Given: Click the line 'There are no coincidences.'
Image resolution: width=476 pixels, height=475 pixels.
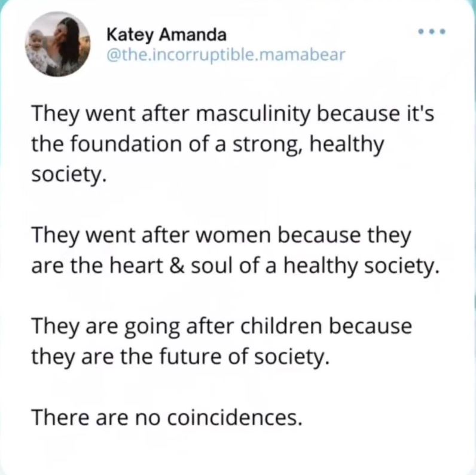Looking at the screenshot, I should pos(167,418).
